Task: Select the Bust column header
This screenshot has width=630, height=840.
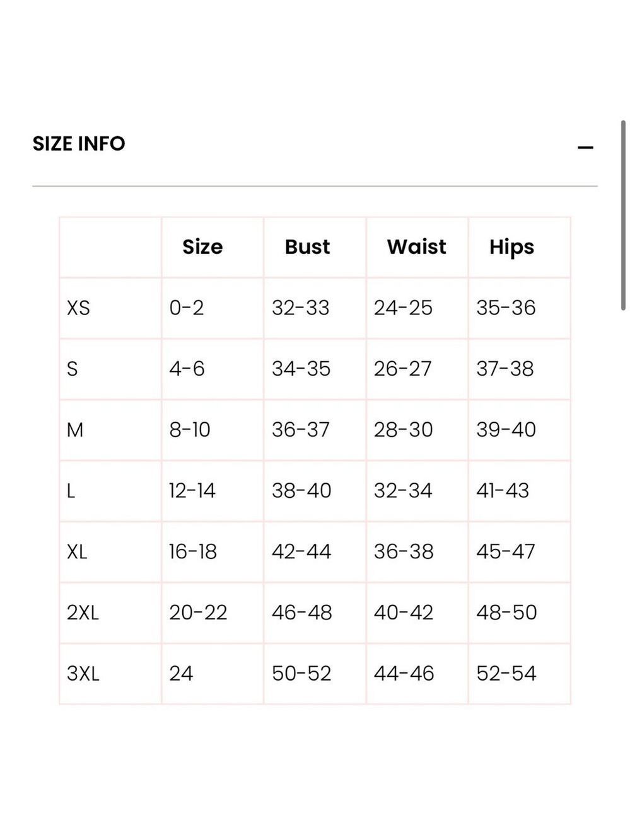Action: tap(307, 247)
